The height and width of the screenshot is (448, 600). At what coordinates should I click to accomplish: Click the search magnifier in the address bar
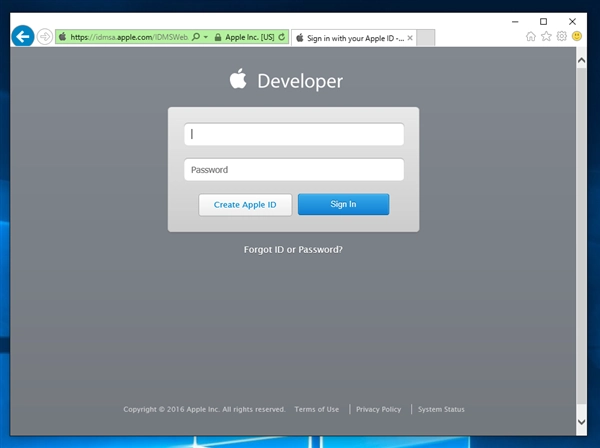point(196,37)
